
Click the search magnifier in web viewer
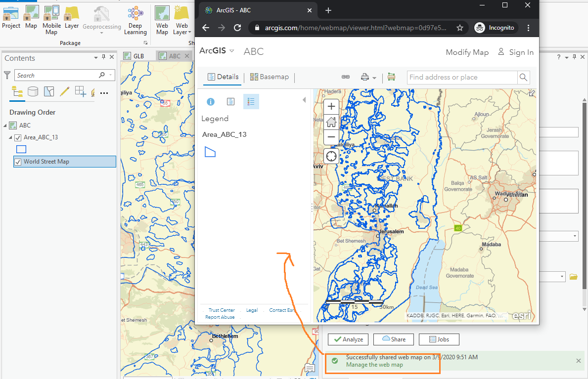[x=524, y=78]
